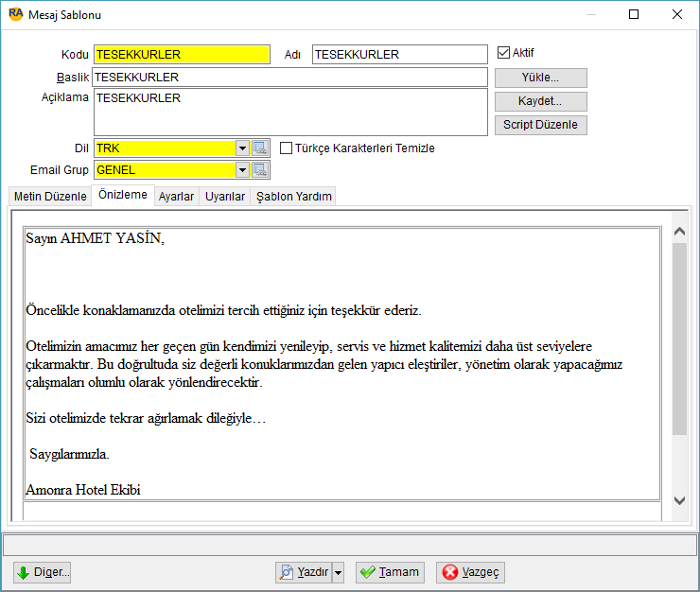700x592 pixels.
Task: Focus the Adı input field
Action: tap(399, 55)
